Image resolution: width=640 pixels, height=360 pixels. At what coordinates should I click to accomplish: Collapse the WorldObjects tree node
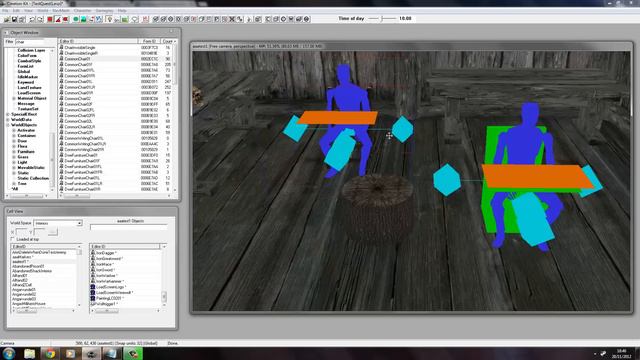(8, 125)
